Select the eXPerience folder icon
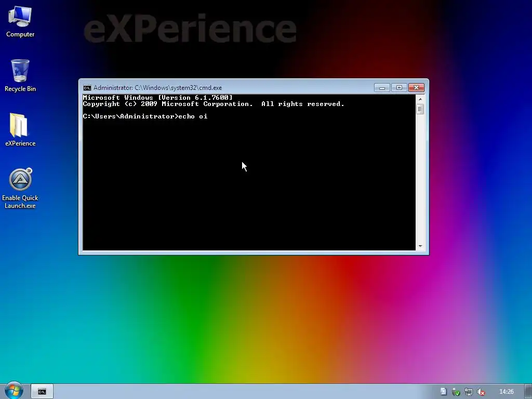Image resolution: width=532 pixels, height=399 pixels. click(x=20, y=129)
